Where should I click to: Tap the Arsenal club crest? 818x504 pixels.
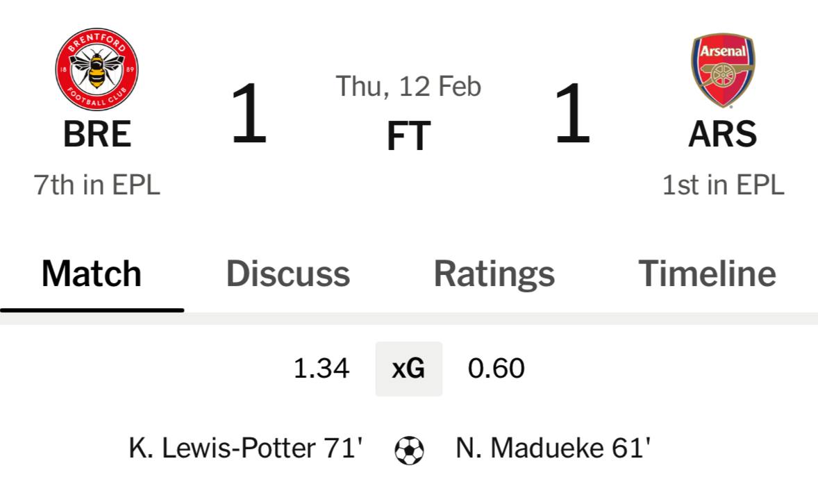722,69
